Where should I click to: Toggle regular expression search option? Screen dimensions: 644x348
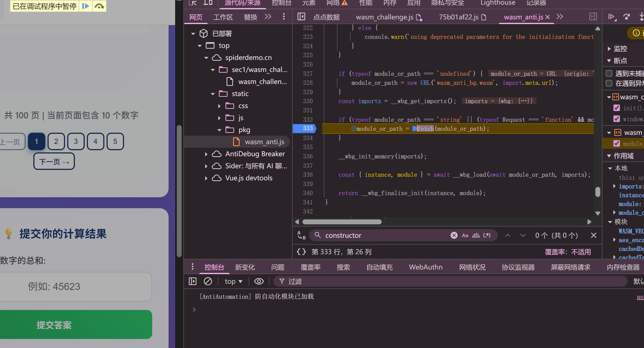click(487, 235)
